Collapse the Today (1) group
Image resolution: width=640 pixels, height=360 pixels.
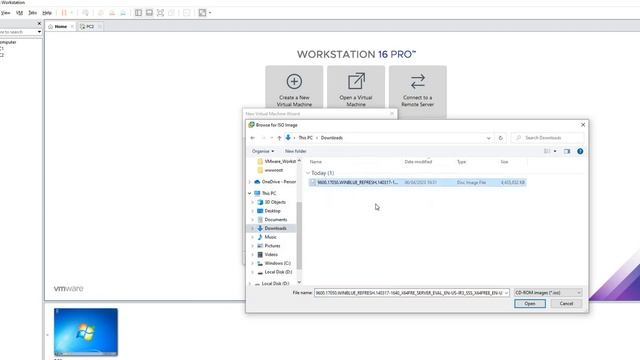coord(308,173)
